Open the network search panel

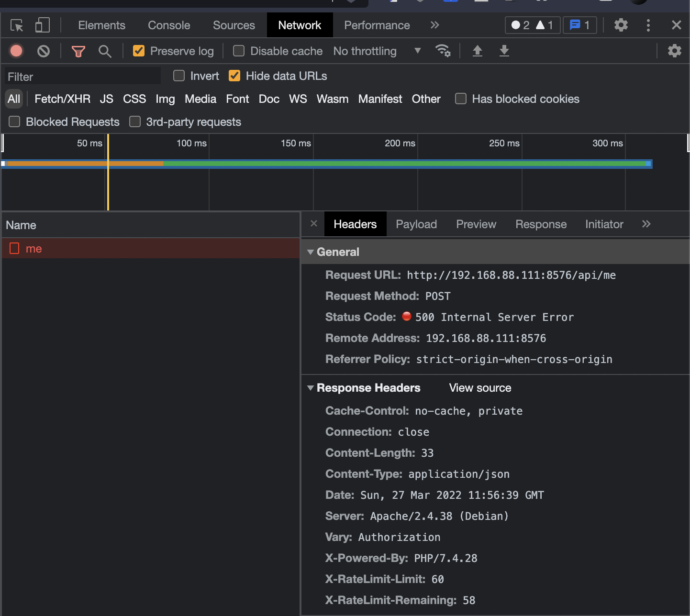pos(105,51)
